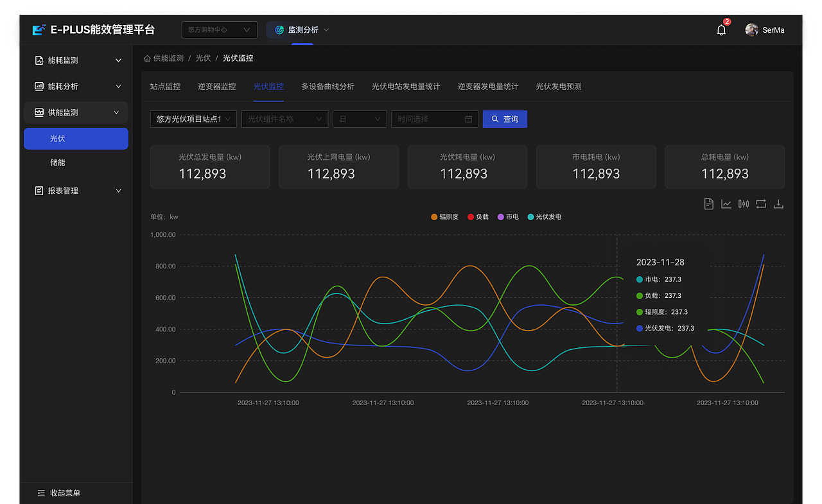822x504 pixels.
Task: Click the 总耗电量 statistics card
Action: point(725,167)
